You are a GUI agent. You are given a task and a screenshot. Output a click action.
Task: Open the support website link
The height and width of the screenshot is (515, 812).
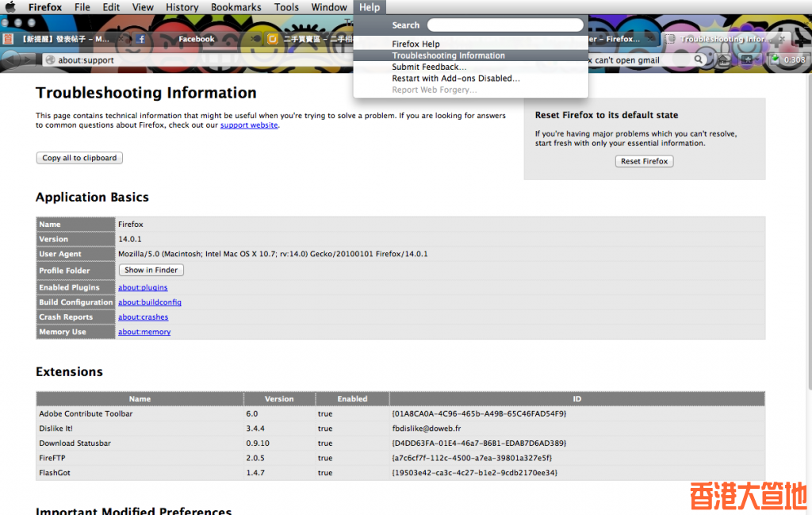pyautogui.click(x=249, y=125)
